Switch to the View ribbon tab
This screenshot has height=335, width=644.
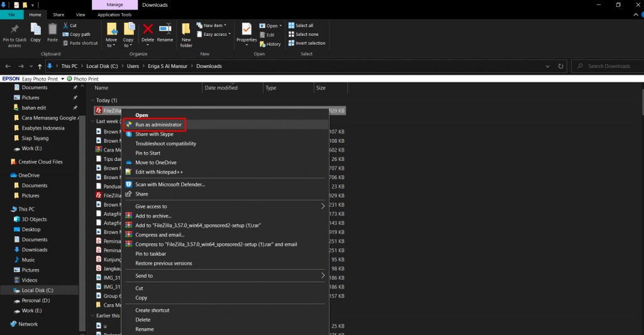click(x=80, y=15)
